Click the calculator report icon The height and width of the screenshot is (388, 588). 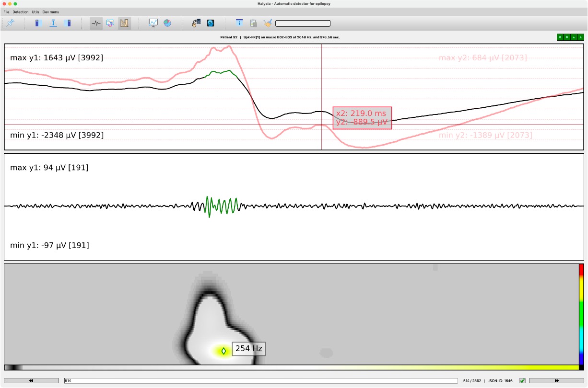click(254, 23)
